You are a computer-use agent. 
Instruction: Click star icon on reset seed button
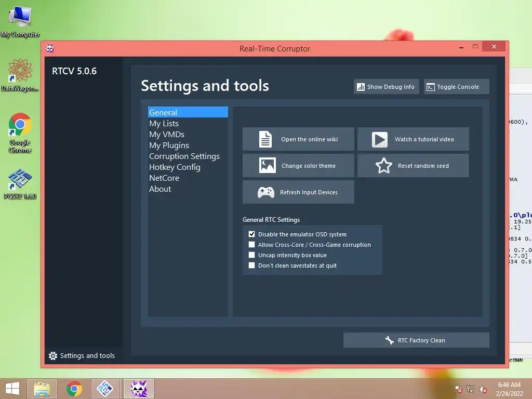384,166
